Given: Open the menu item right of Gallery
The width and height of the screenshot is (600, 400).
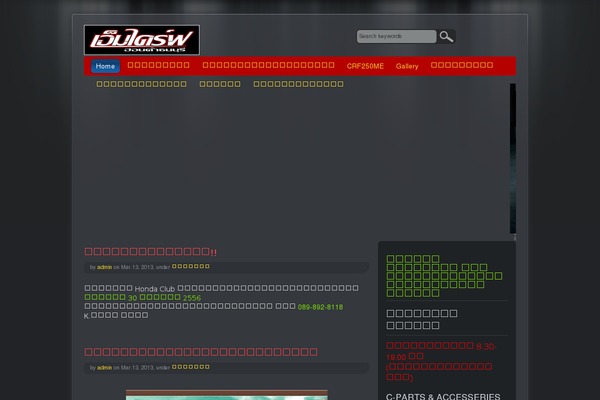Looking at the screenshot, I should point(461,66).
